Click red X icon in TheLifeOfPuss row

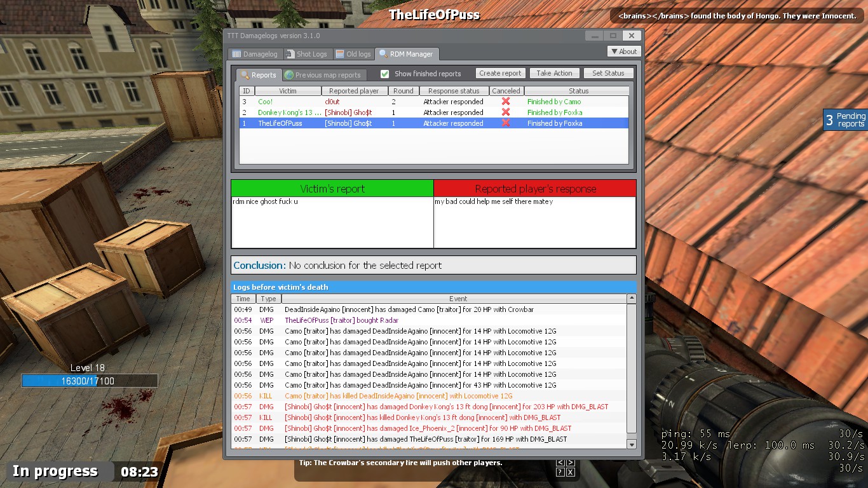(x=506, y=123)
